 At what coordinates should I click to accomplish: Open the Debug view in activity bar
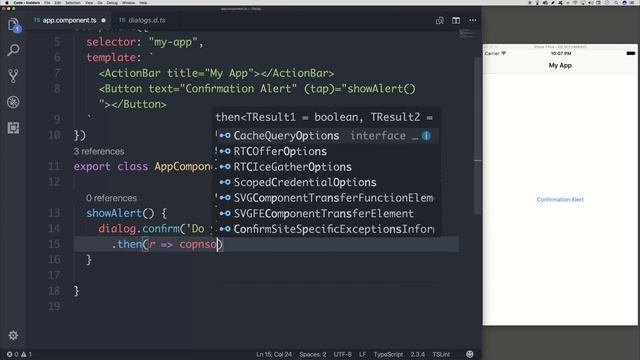(x=13, y=102)
